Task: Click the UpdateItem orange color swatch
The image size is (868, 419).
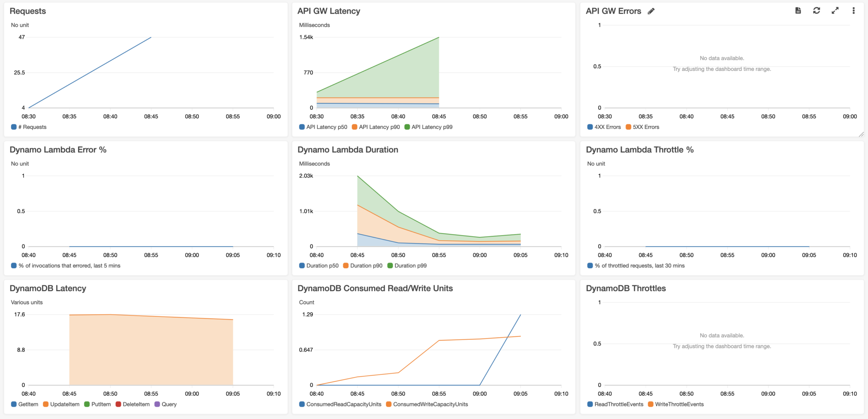Action: [x=47, y=404]
